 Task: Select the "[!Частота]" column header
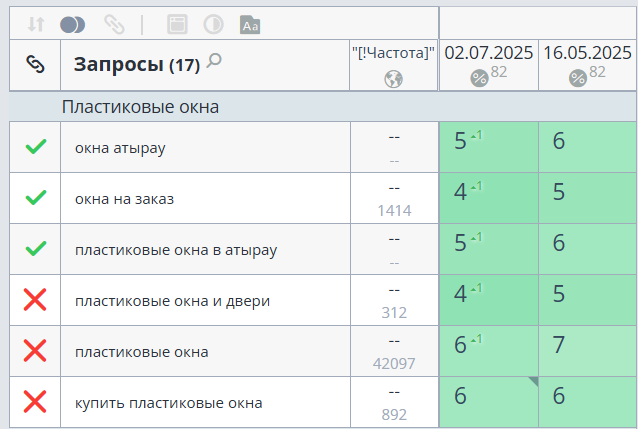[393, 65]
